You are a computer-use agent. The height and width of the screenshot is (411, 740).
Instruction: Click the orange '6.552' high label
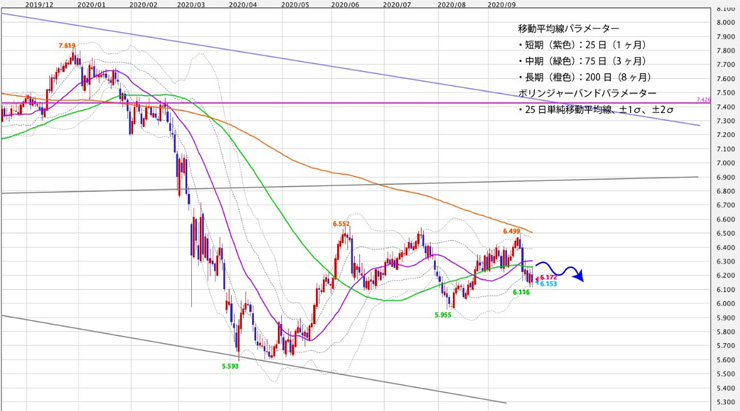coord(341,224)
